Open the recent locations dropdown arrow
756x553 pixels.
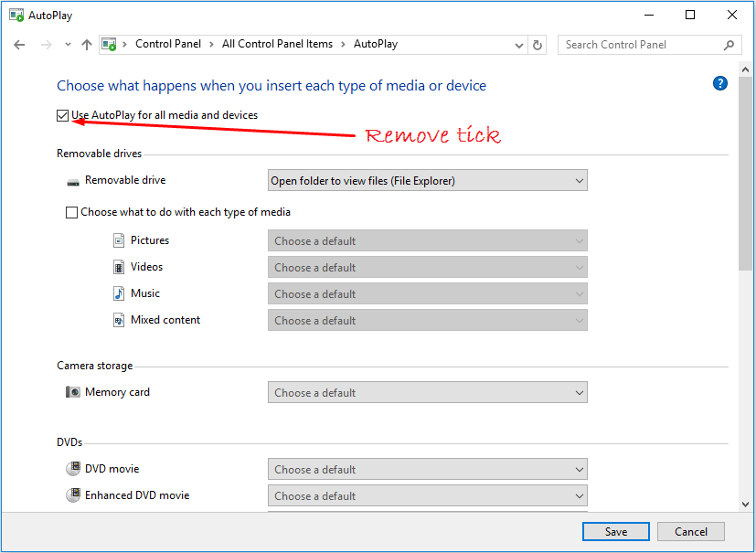coord(68,45)
